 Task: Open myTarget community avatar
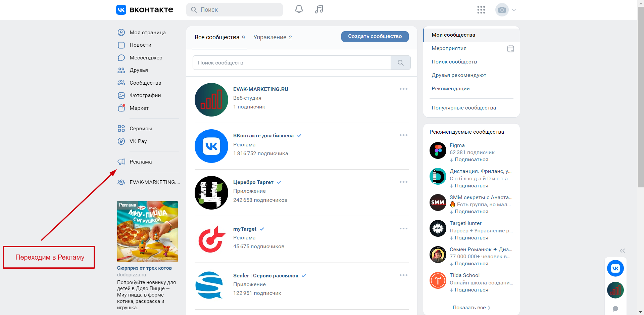coord(211,239)
